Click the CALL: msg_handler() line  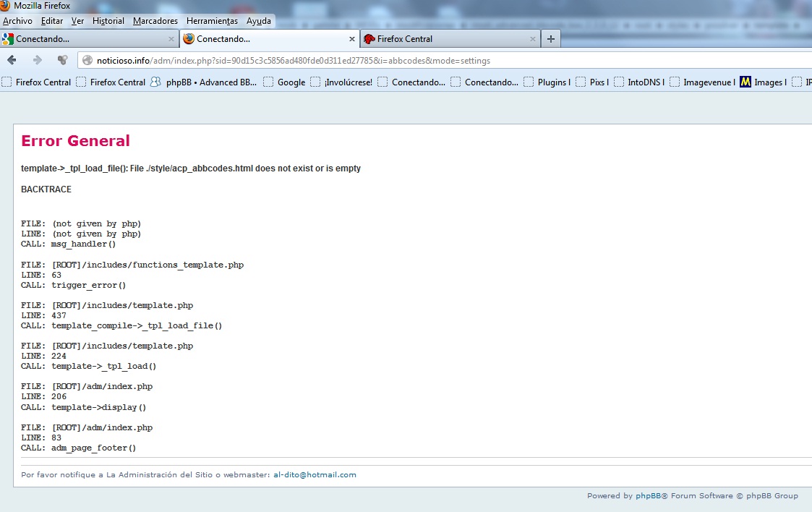[69, 244]
